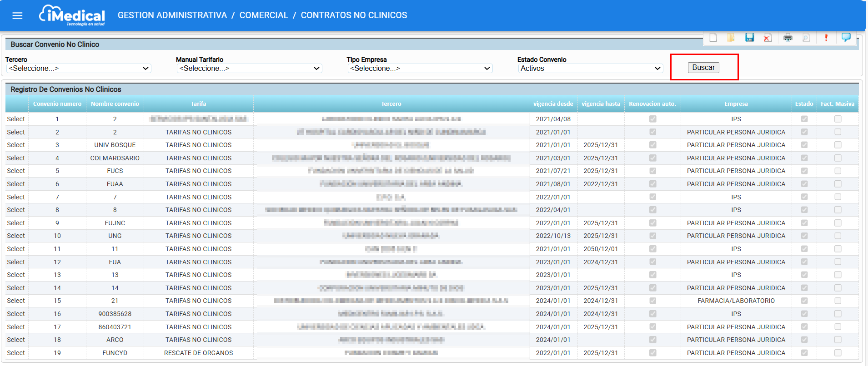
Task: Click the vigencia desde column header
Action: coord(553,104)
